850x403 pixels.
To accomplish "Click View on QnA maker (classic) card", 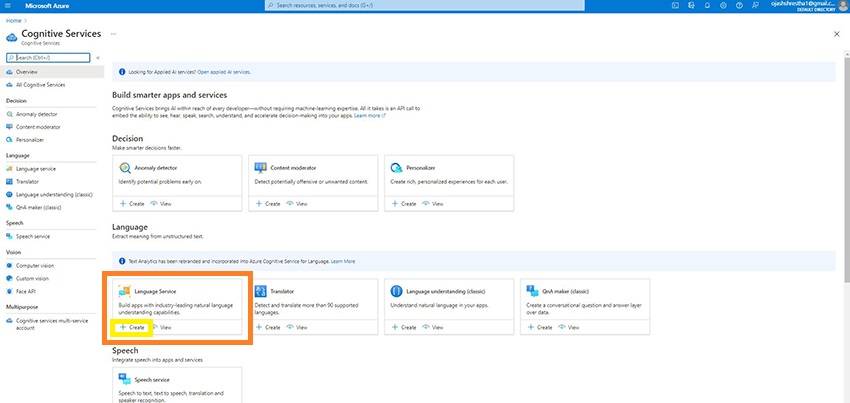I will pyautogui.click(x=569, y=328).
